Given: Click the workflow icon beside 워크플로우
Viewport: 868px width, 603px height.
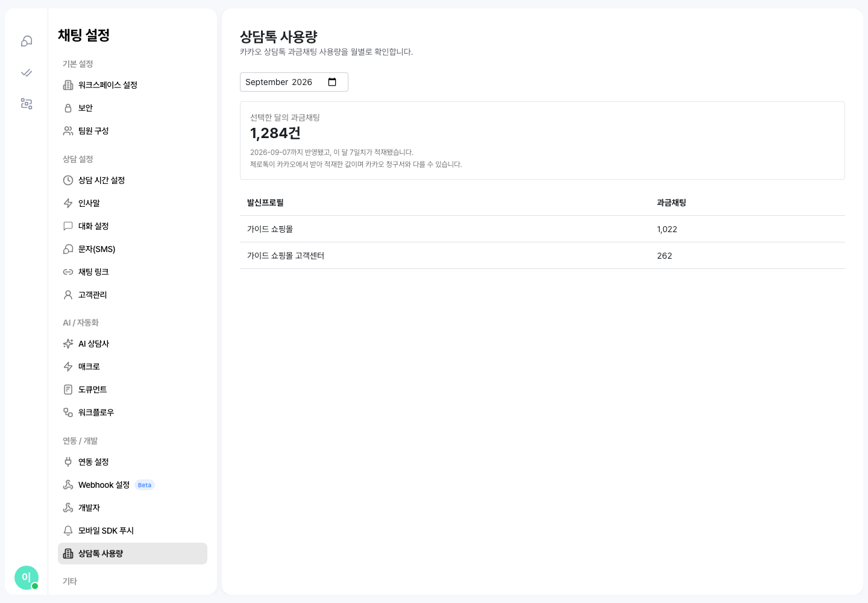Looking at the screenshot, I should (68, 412).
